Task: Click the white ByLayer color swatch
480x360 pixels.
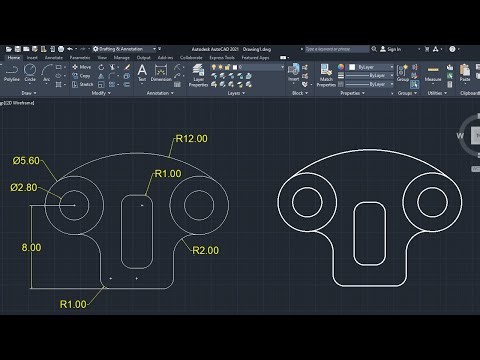Action: 352,67
